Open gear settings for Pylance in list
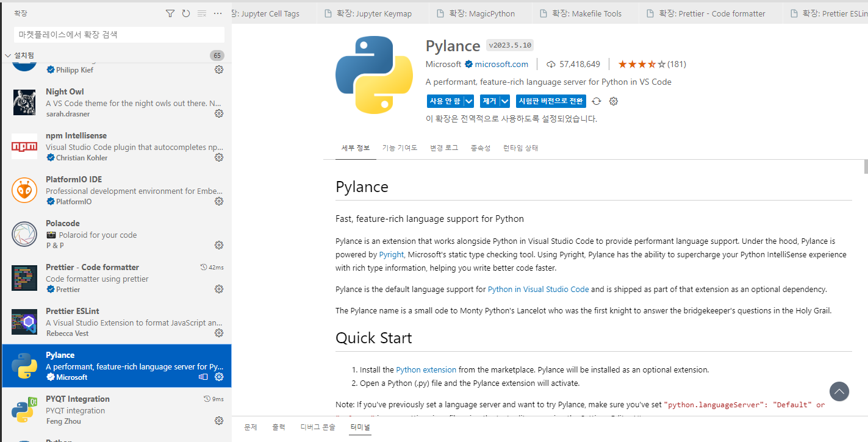 pyautogui.click(x=219, y=377)
